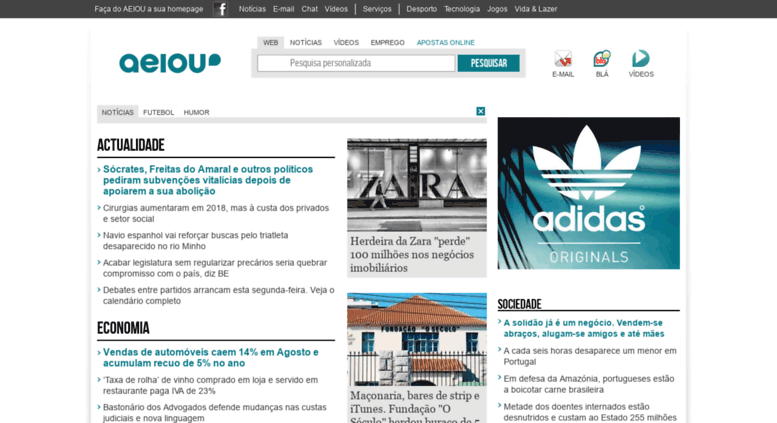Open 'Metade dos doentes internados' article

(590, 412)
